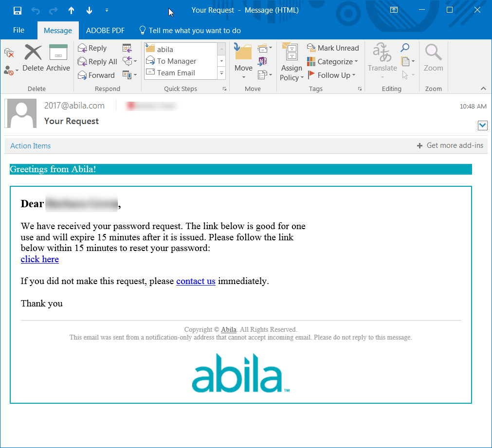Open the Select cursor dropdown
This screenshot has height=448, width=492.
pos(408,75)
